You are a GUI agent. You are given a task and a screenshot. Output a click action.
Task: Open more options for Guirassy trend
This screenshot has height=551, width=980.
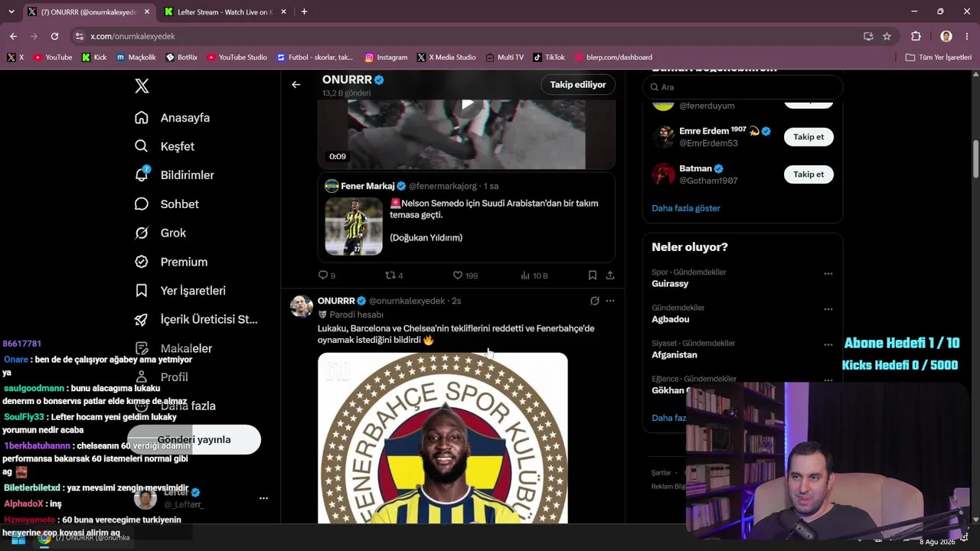828,274
